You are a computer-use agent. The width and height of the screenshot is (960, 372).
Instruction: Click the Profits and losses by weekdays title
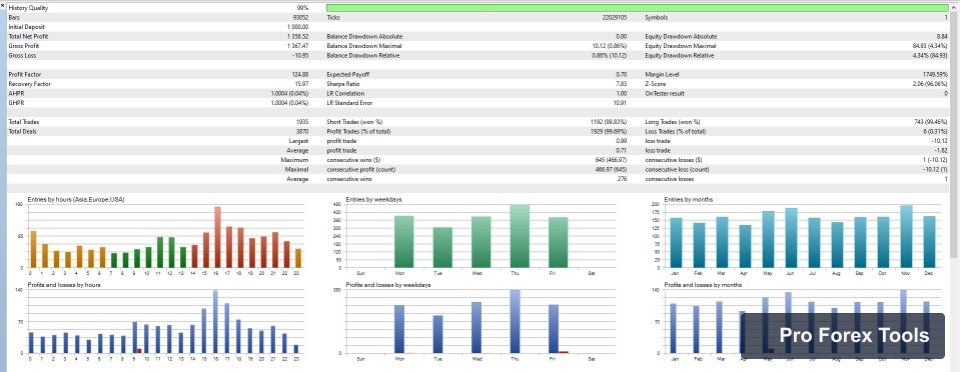coord(388,285)
